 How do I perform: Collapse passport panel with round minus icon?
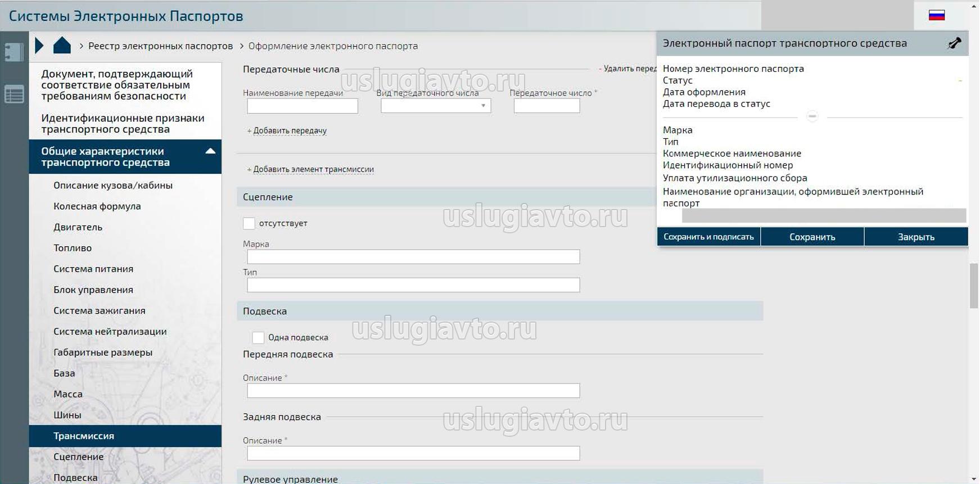812,116
